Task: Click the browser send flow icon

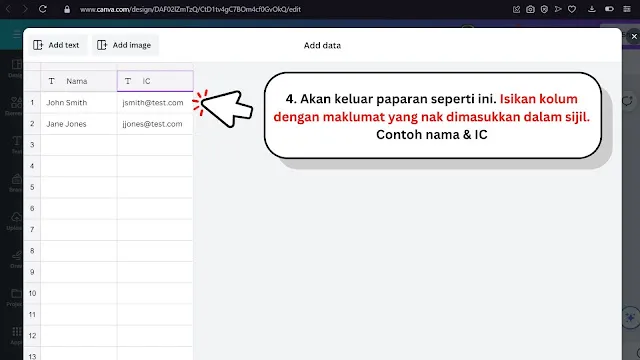Action: pyautogui.click(x=558, y=9)
